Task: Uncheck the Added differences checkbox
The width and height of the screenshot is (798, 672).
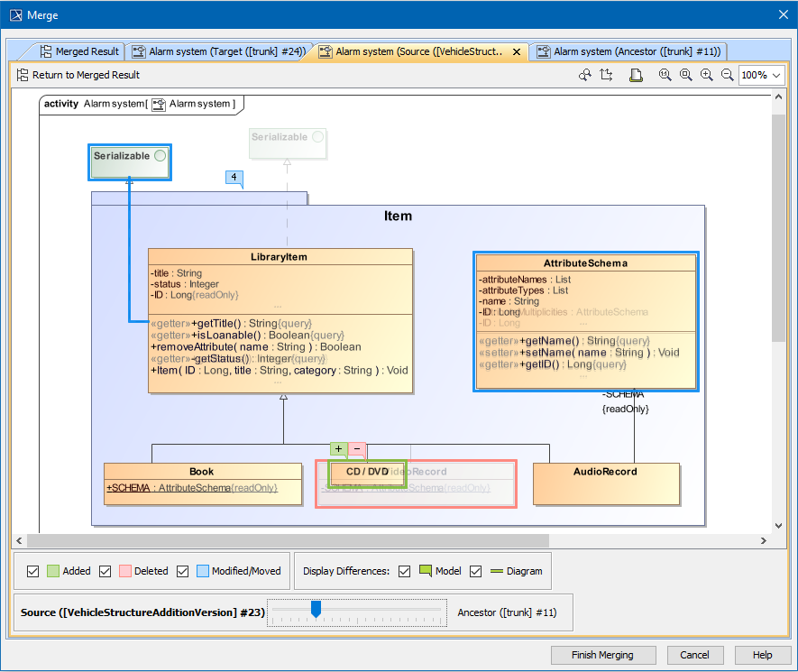Action: click(33, 571)
